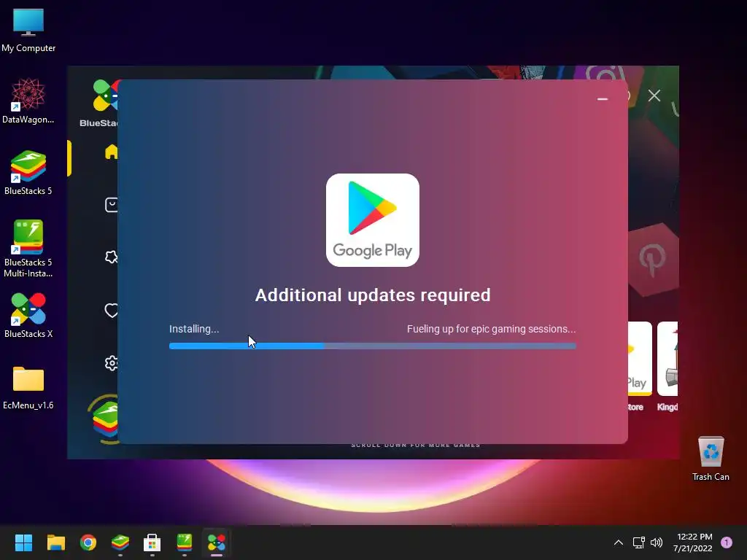Click the Pinterest hexagon icon in background
747x560 pixels.
(x=653, y=260)
